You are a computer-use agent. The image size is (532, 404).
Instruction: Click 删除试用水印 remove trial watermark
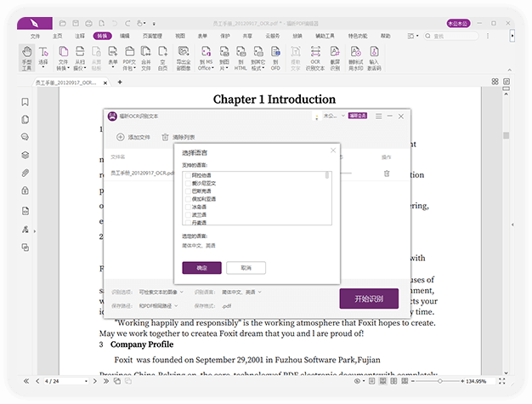click(355, 58)
